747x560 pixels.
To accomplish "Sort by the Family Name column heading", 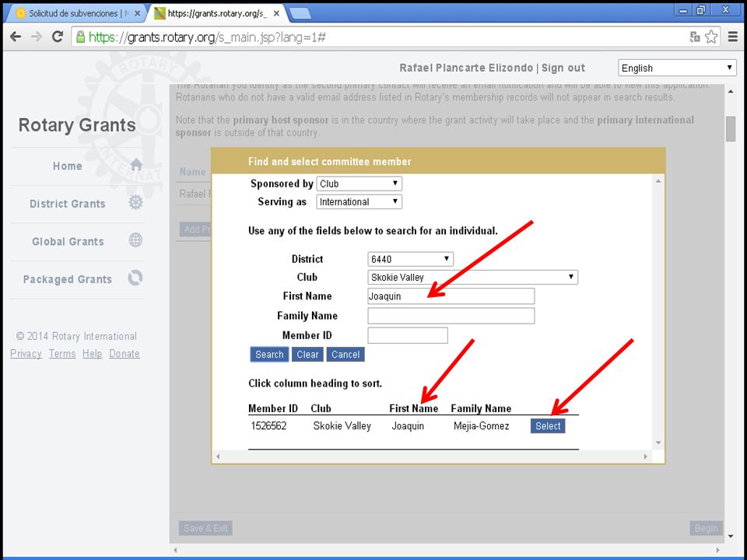I will pos(481,408).
